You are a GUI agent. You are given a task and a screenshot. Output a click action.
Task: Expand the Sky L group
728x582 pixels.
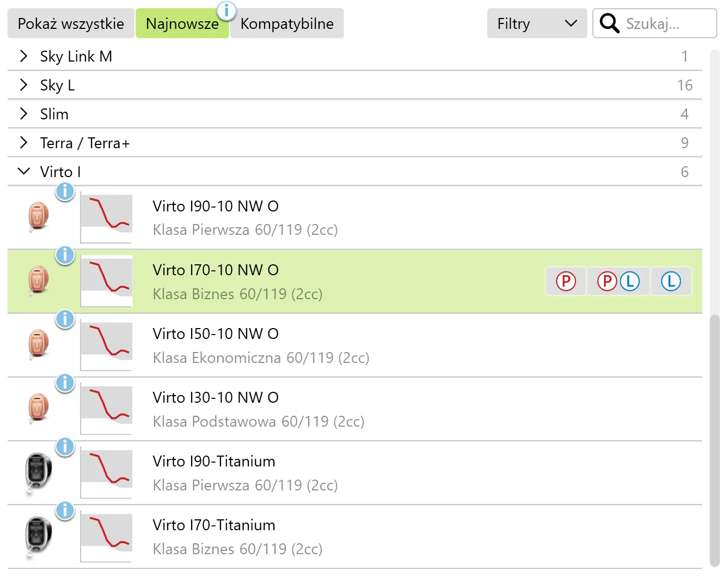tap(23, 85)
